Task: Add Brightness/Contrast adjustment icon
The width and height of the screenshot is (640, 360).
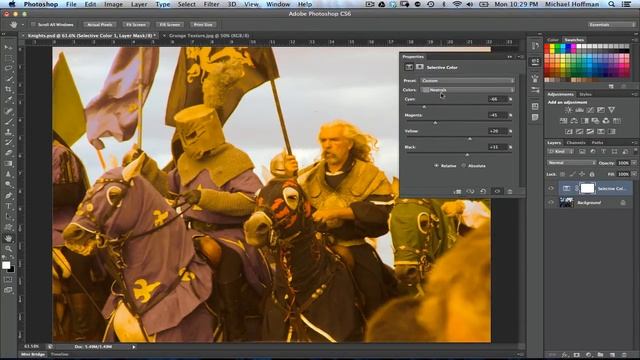Action: (x=568, y=110)
